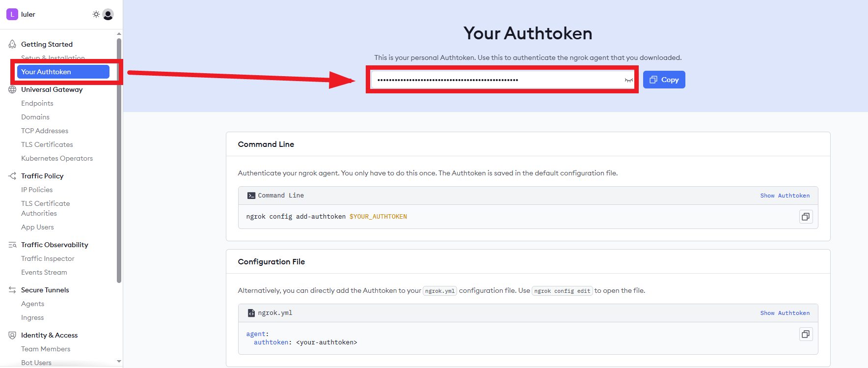Open Kubernetes Operators page
Viewport: 868px width, 368px height.
tap(57, 158)
